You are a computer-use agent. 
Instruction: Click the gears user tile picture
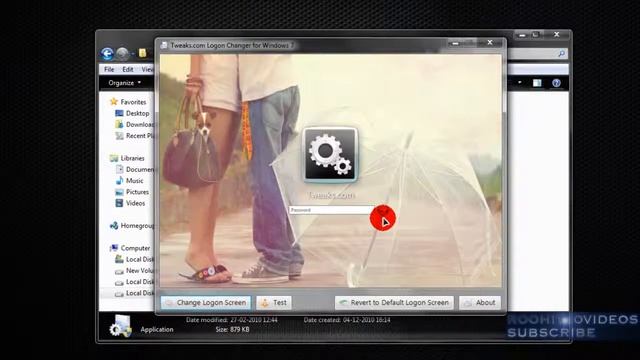pos(330,155)
